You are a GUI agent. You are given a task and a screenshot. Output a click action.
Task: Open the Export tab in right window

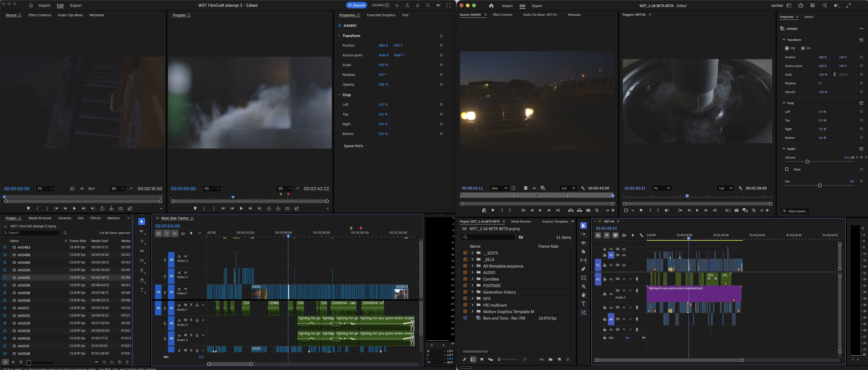[537, 6]
